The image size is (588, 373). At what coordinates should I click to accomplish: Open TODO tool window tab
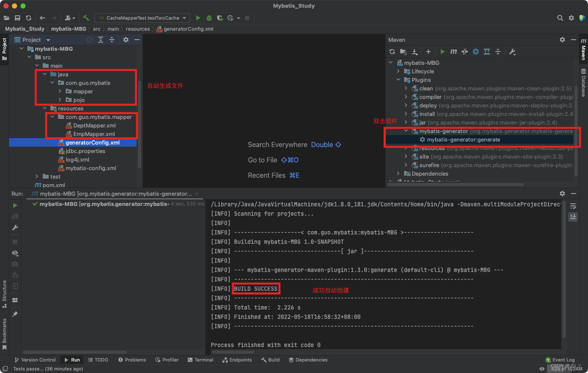point(98,360)
